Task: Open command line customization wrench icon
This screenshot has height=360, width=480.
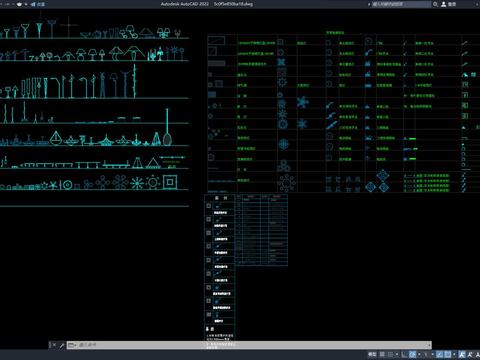Action: [x=62, y=345]
